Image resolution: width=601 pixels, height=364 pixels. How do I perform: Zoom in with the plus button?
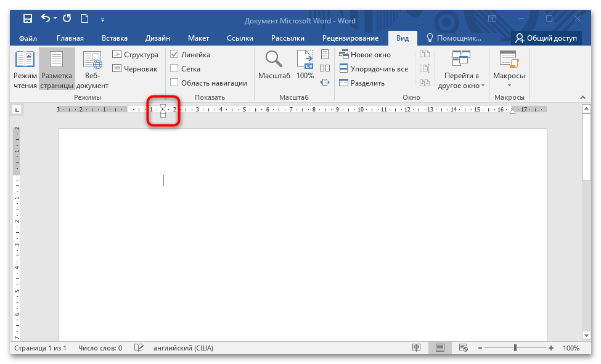tap(551, 348)
